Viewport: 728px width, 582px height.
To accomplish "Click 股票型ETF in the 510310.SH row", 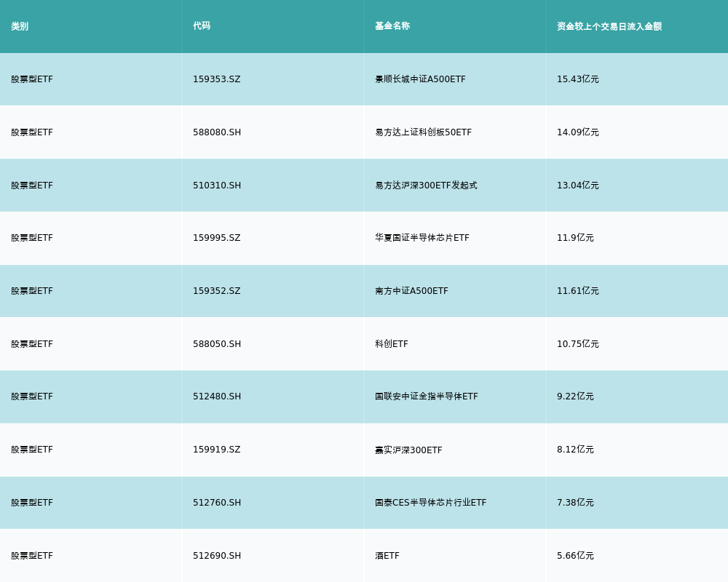I will click(x=32, y=186).
